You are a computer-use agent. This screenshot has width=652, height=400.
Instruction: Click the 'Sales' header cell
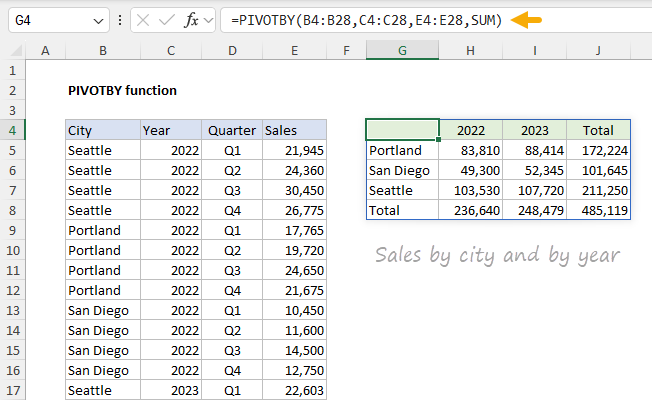(294, 130)
